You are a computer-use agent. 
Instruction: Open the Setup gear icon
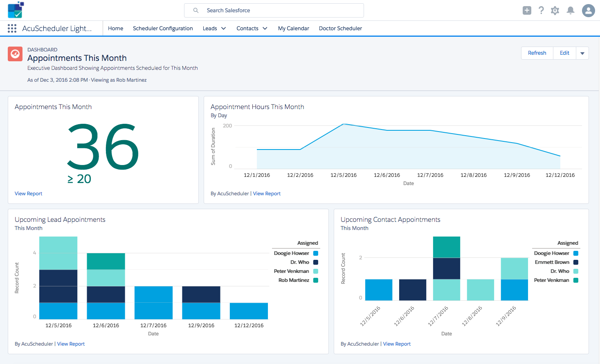(x=555, y=11)
